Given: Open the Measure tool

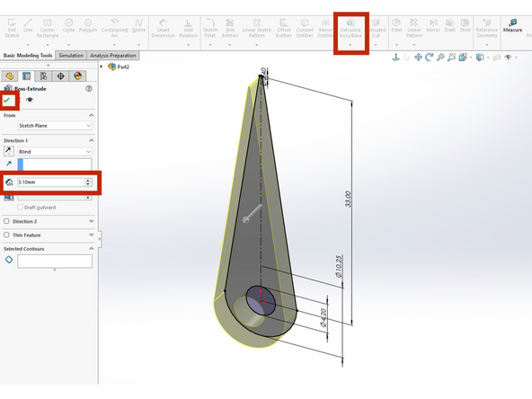Looking at the screenshot, I should click(512, 26).
